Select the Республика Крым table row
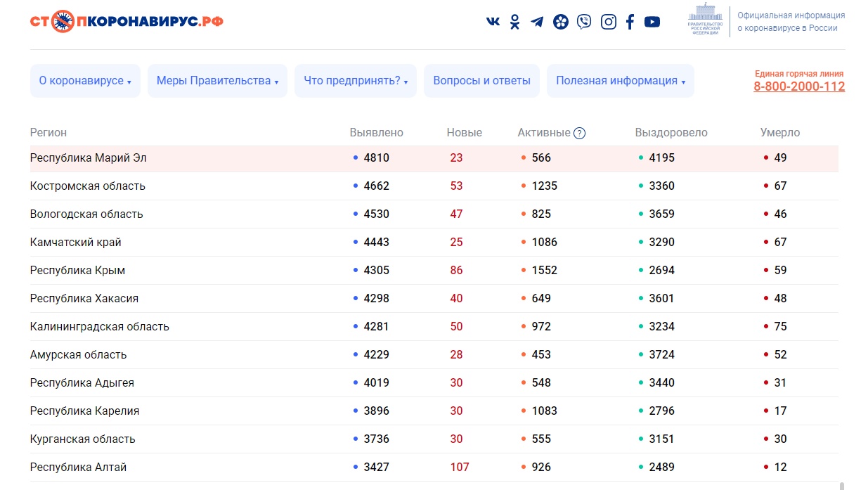Screen dimensions: 868x490 click(77, 271)
